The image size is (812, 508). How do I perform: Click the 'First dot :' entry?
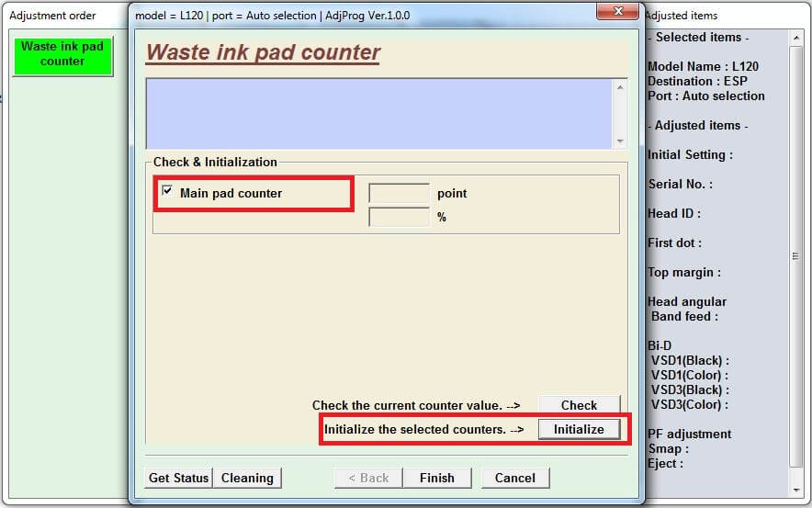tap(674, 243)
